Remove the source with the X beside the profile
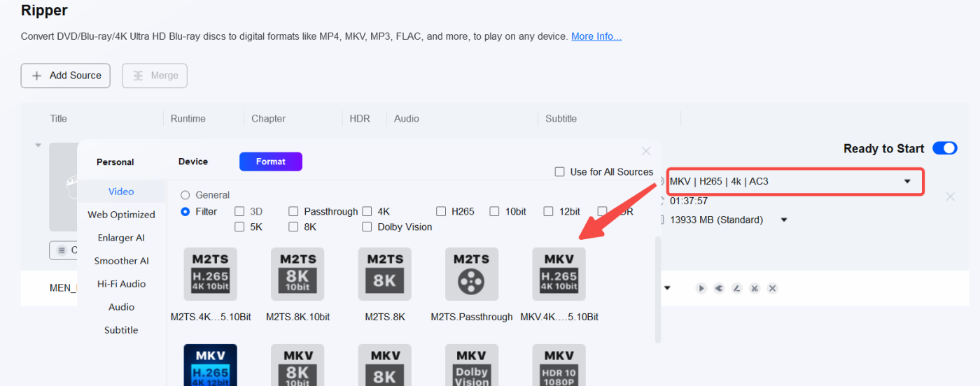Screen dimensions: 980x386 click(950, 196)
